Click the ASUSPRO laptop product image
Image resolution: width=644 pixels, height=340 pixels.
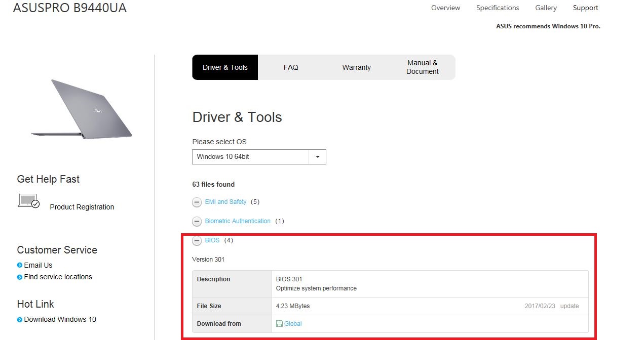82,109
